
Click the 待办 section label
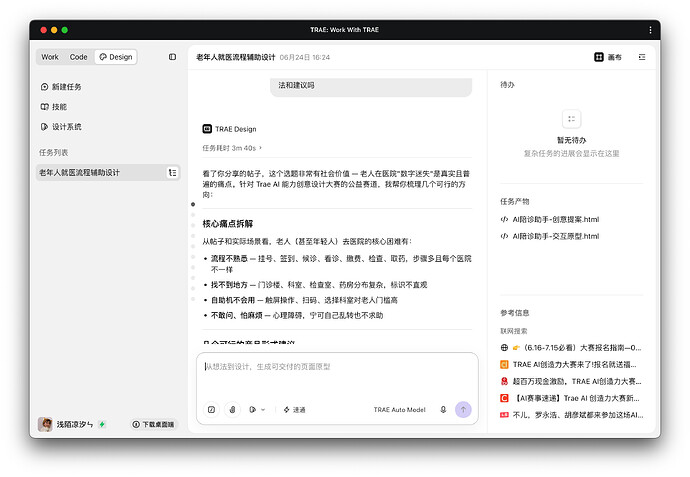tap(507, 84)
